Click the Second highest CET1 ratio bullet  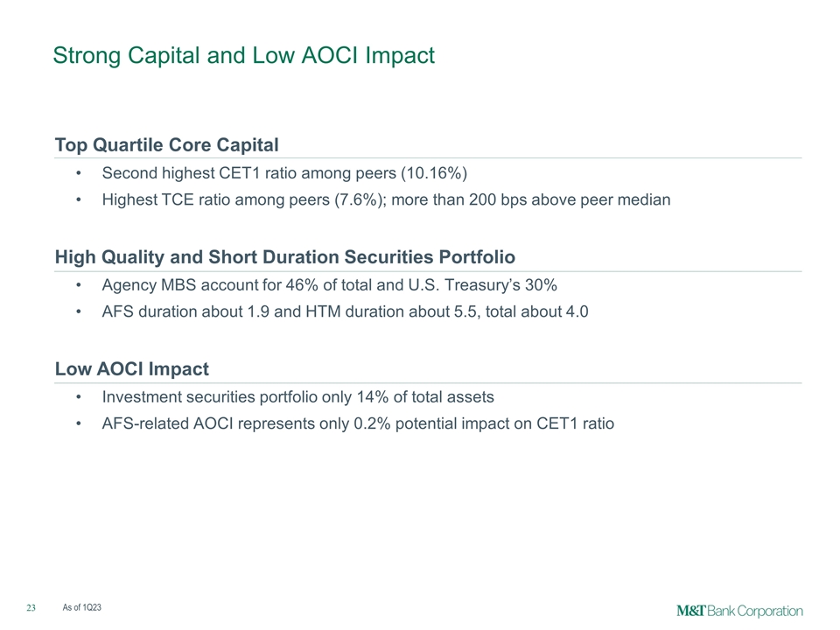[290, 173]
